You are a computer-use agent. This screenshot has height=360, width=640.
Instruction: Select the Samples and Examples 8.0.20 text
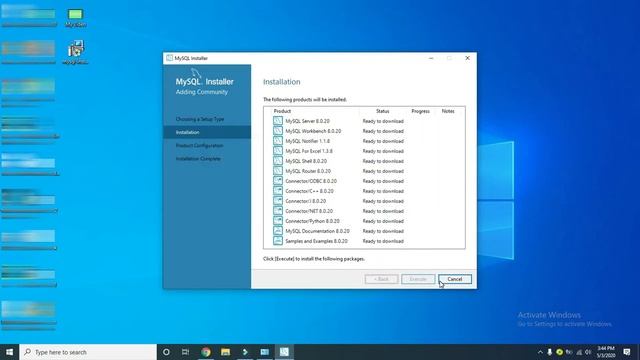(316, 241)
